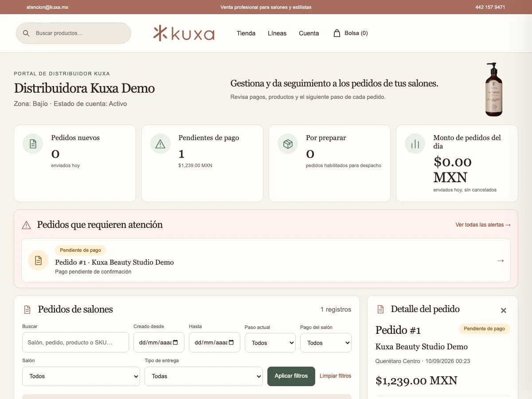
Task: Open the Líneas menu
Action: point(277,33)
